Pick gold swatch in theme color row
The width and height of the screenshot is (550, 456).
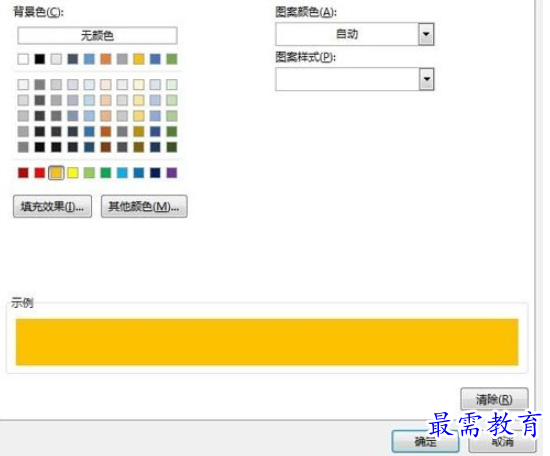tap(139, 59)
